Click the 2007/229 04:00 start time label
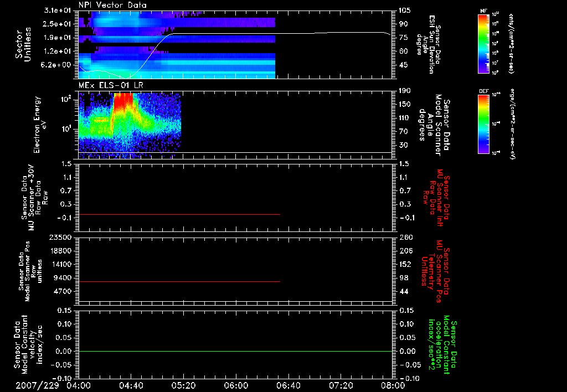 click(x=54, y=385)
